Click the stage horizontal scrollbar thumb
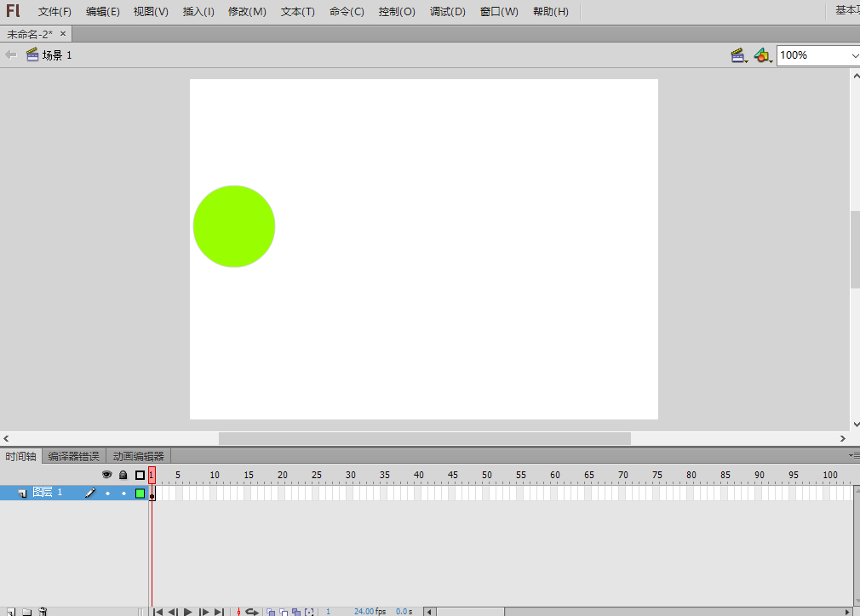This screenshot has width=860, height=616. 425,438
